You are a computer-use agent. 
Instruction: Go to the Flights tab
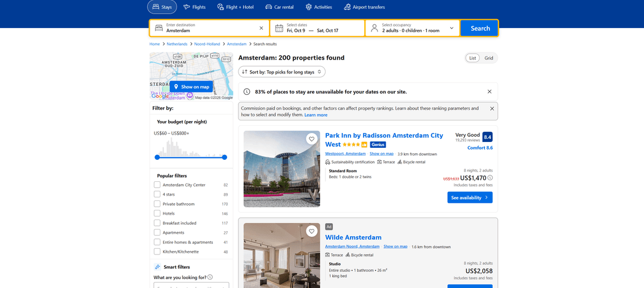[x=194, y=7]
